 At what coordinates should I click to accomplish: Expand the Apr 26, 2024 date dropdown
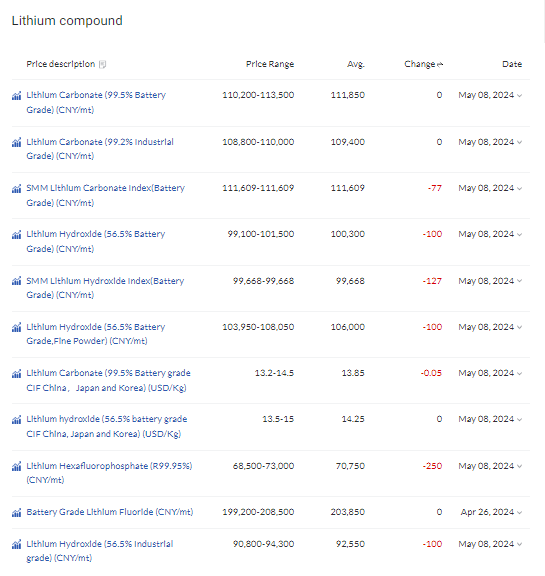519,512
